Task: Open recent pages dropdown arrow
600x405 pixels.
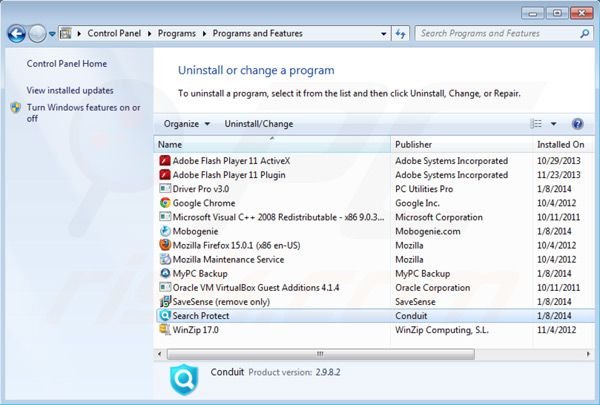Action: click(52, 34)
